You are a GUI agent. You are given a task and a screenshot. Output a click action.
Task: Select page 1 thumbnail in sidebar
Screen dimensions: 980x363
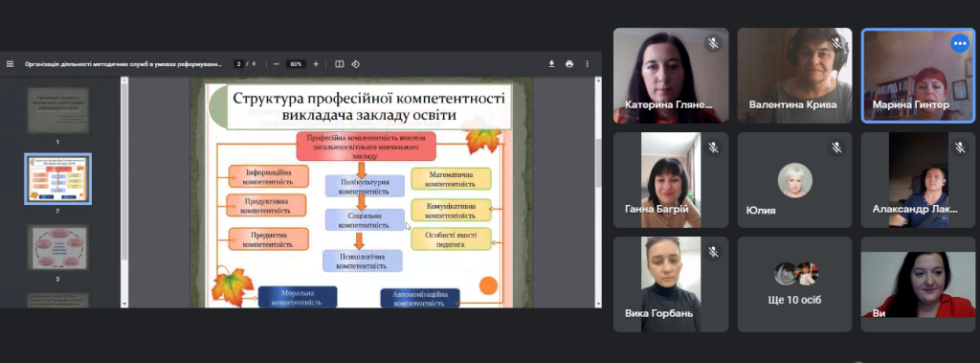(58, 110)
